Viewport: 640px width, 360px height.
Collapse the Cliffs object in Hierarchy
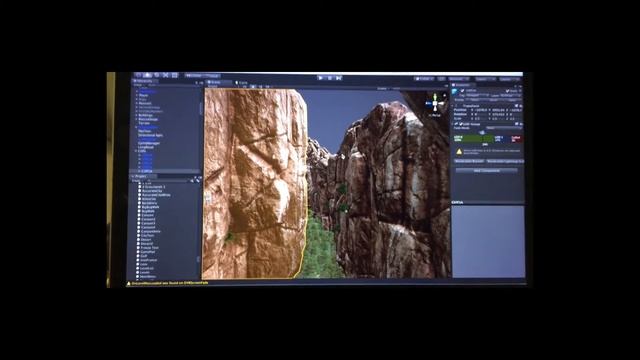point(136,151)
